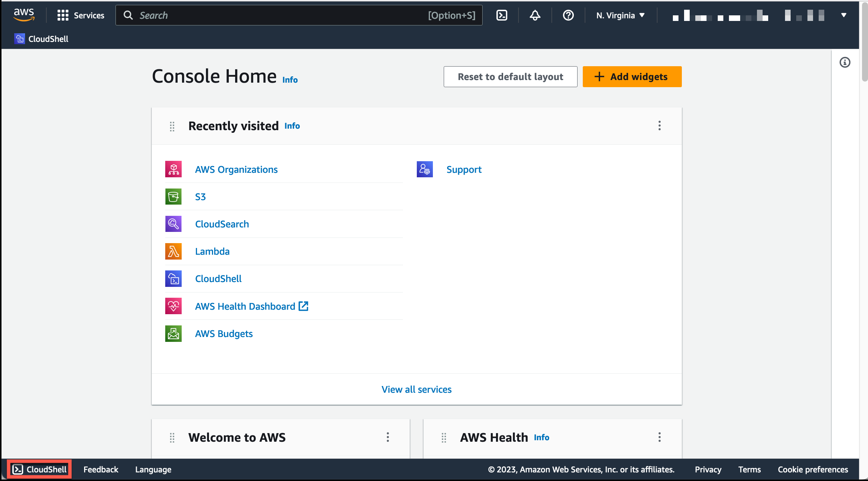Click the CloudSearch service icon
The height and width of the screenshot is (481, 868).
[x=173, y=224]
